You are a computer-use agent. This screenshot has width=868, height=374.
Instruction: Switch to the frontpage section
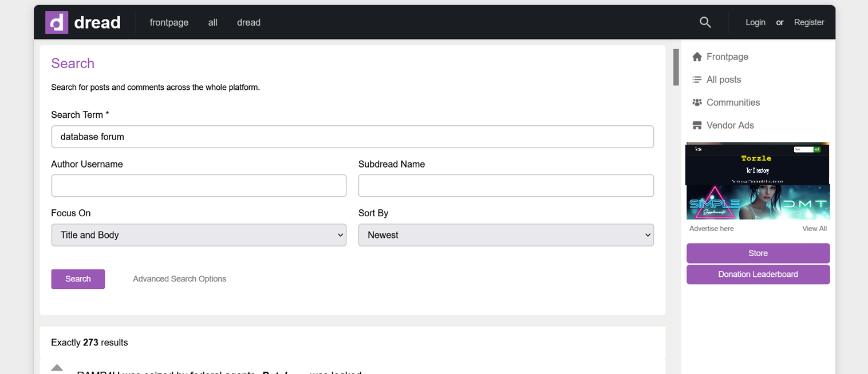pyautogui.click(x=169, y=22)
